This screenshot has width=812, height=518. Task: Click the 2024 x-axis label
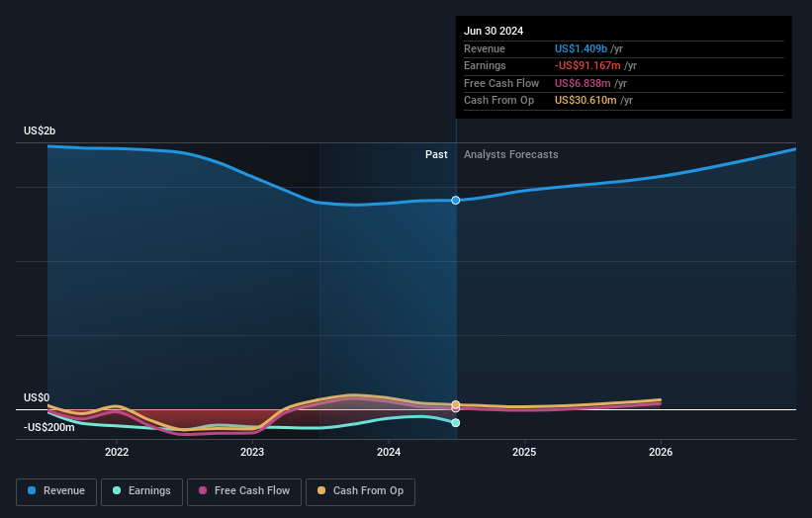pos(389,453)
